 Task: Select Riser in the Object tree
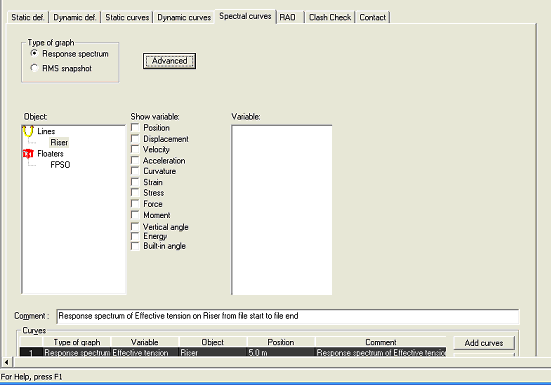tap(59, 142)
